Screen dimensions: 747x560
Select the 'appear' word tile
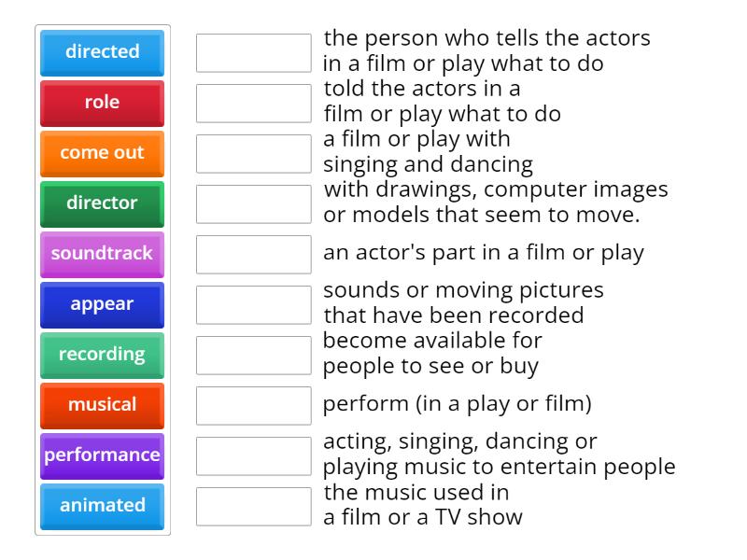click(x=102, y=304)
